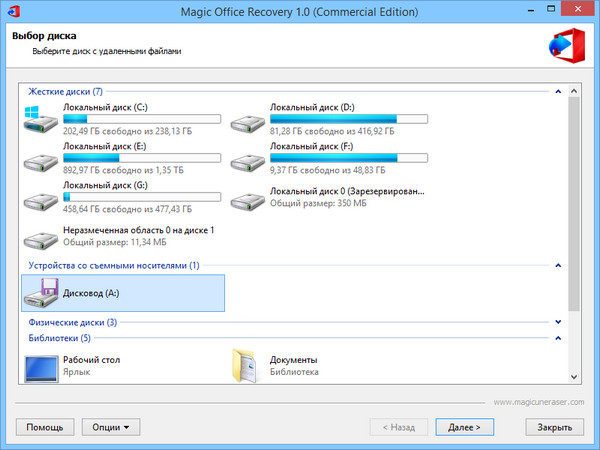This screenshot has width=600, height=450.
Task: Click the text 458,64 ГБ свободно из 477,43 ГБ
Action: tap(127, 209)
